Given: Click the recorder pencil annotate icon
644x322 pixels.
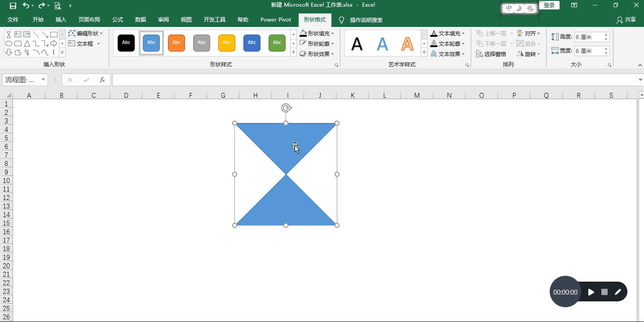Looking at the screenshot, I should [x=618, y=292].
